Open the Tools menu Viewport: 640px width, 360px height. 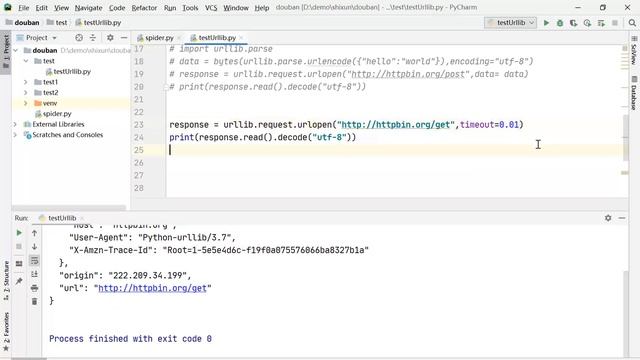(x=190, y=8)
